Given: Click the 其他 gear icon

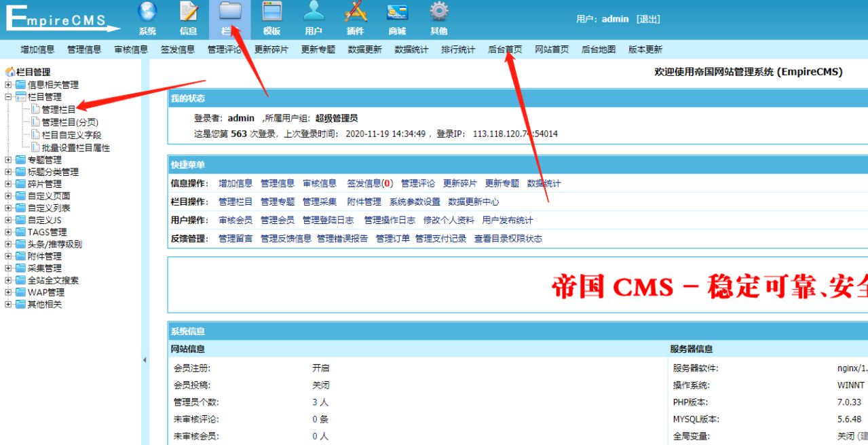Looking at the screenshot, I should 439,12.
